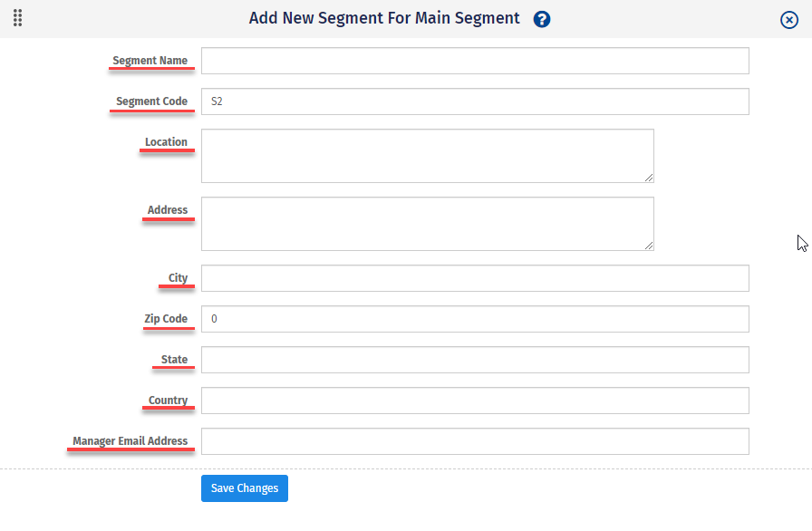
Task: Click the Country input field
Action: (x=475, y=401)
